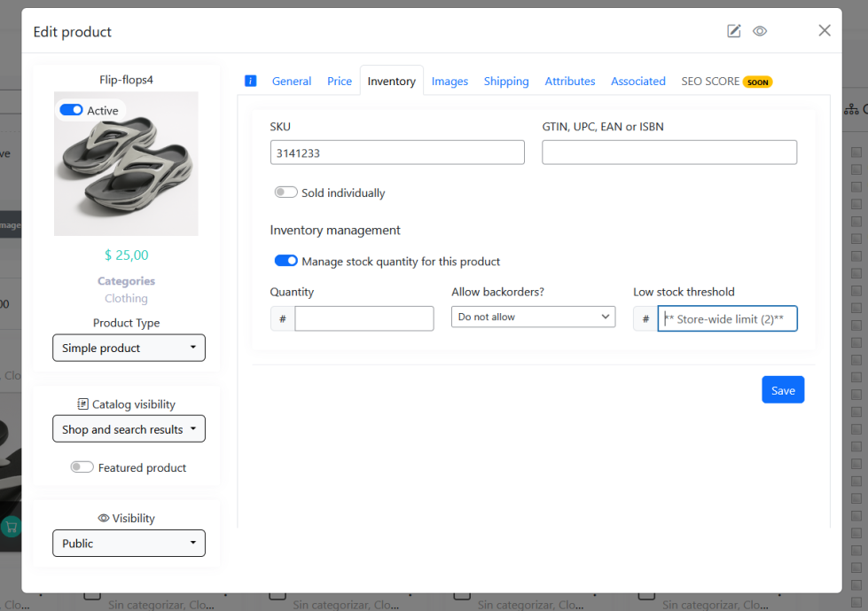Click the Clothing category link

coord(126,298)
